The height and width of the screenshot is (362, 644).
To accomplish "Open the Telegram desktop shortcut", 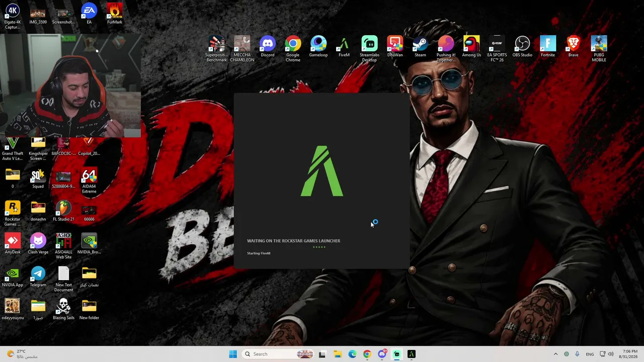I will tap(38, 277).
